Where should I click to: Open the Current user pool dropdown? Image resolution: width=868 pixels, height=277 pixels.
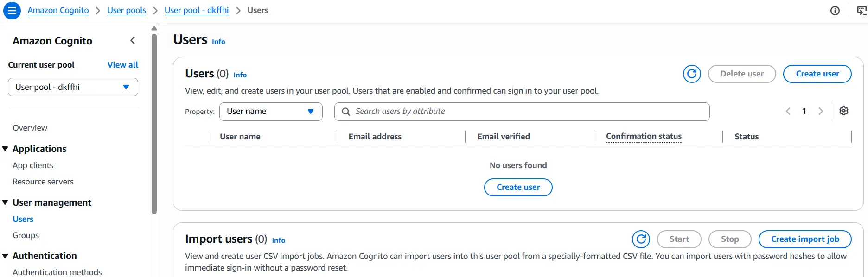[73, 87]
